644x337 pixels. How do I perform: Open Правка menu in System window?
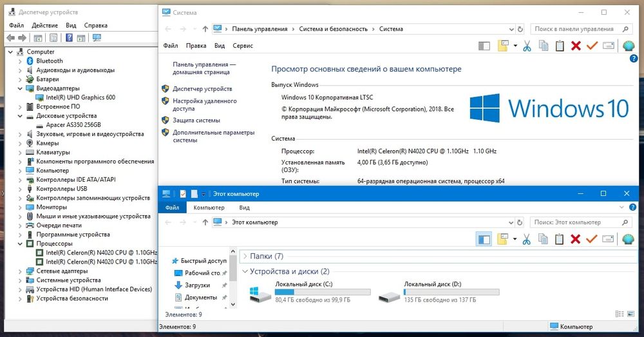coord(196,46)
